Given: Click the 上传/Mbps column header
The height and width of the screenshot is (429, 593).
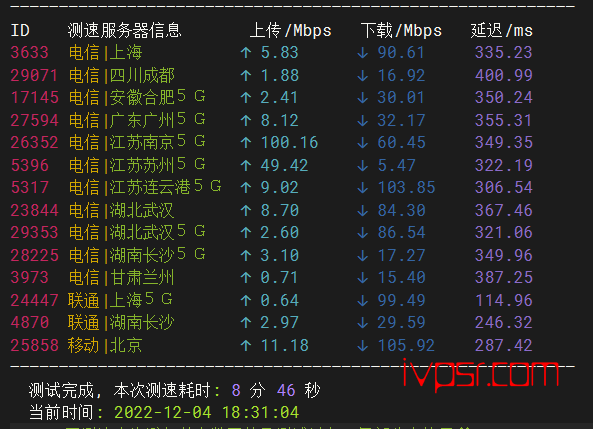Looking at the screenshot, I should coord(290,31).
